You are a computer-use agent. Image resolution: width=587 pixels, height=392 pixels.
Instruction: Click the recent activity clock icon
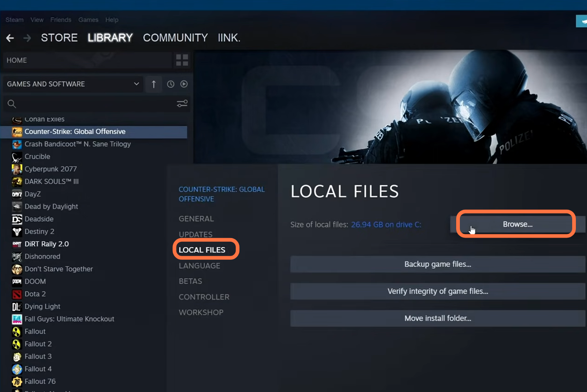171,84
